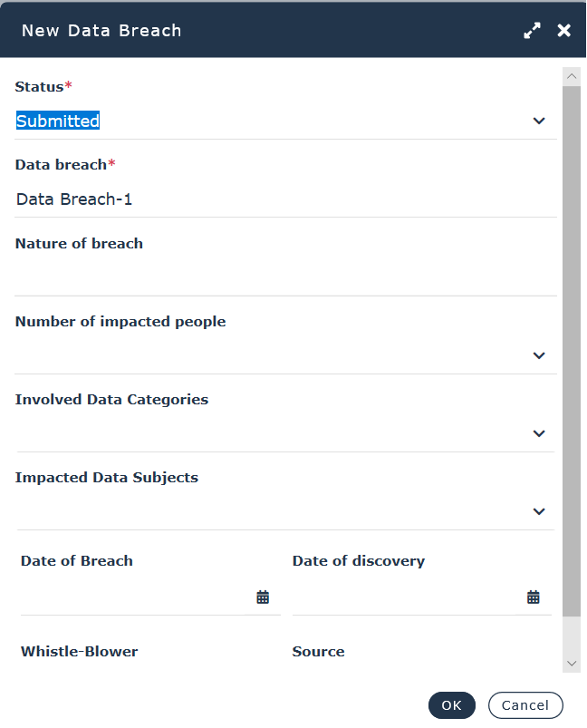Expand the dialog to full screen

pos(532,31)
